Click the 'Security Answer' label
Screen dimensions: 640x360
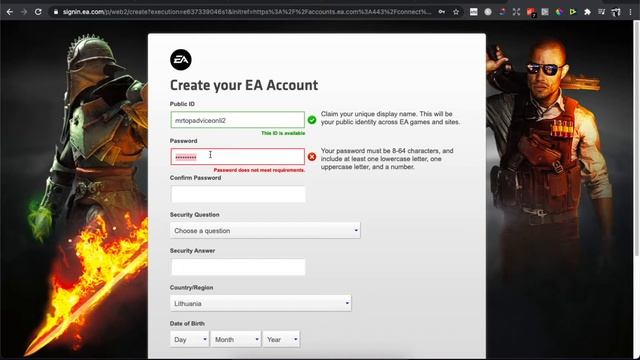pos(192,251)
